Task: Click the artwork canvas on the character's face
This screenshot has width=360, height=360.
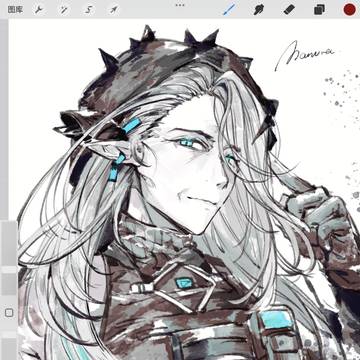Action: pyautogui.click(x=187, y=167)
